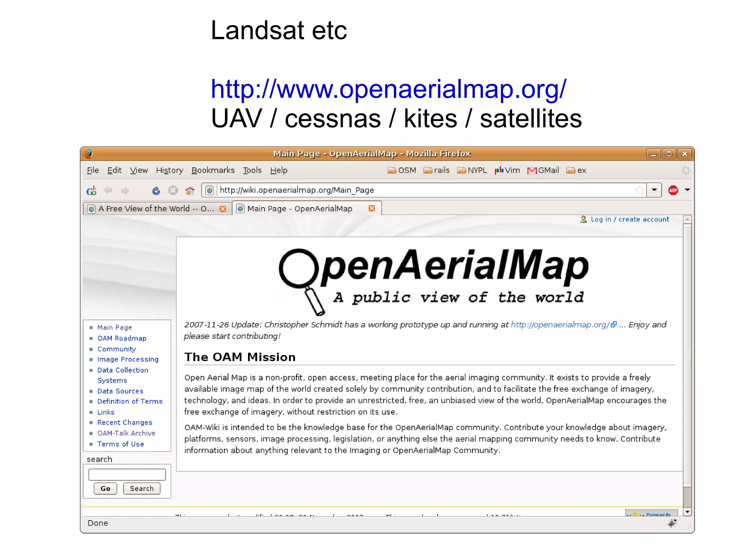Screen dimensions: 747x560
Task: Expand the address bar history dropdown
Action: 654,190
